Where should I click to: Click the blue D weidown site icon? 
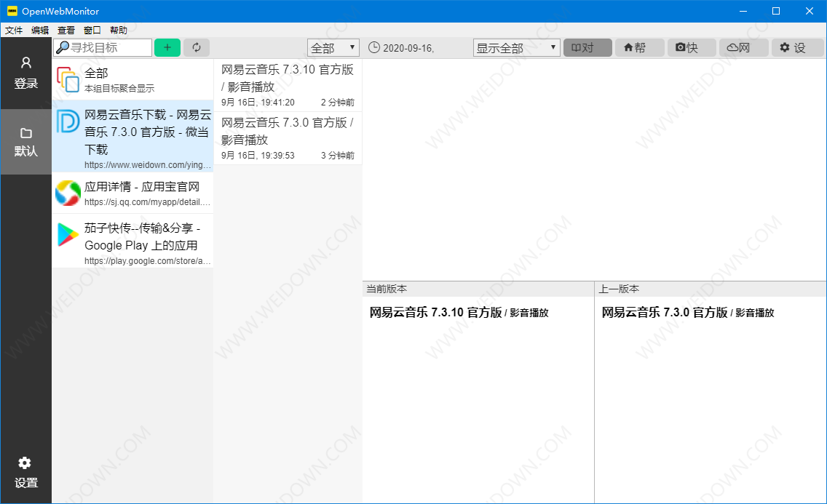coord(68,121)
